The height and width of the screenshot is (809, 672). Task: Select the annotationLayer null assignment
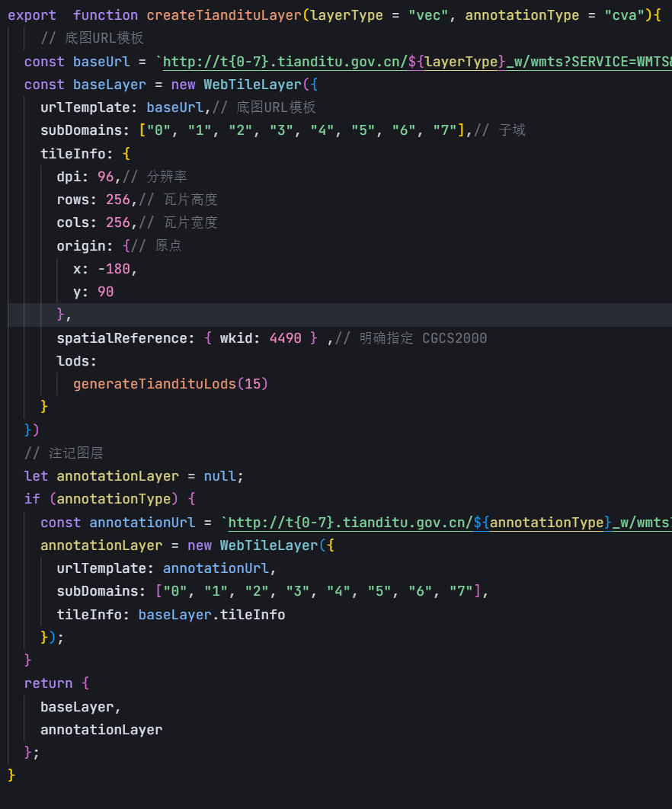[219, 475]
